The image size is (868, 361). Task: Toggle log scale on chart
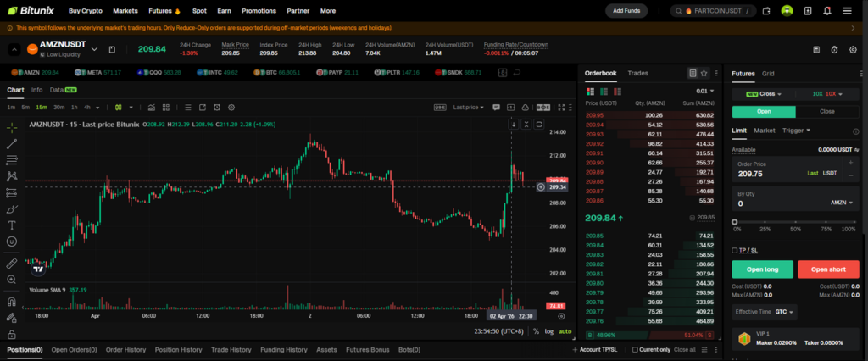[x=548, y=331]
